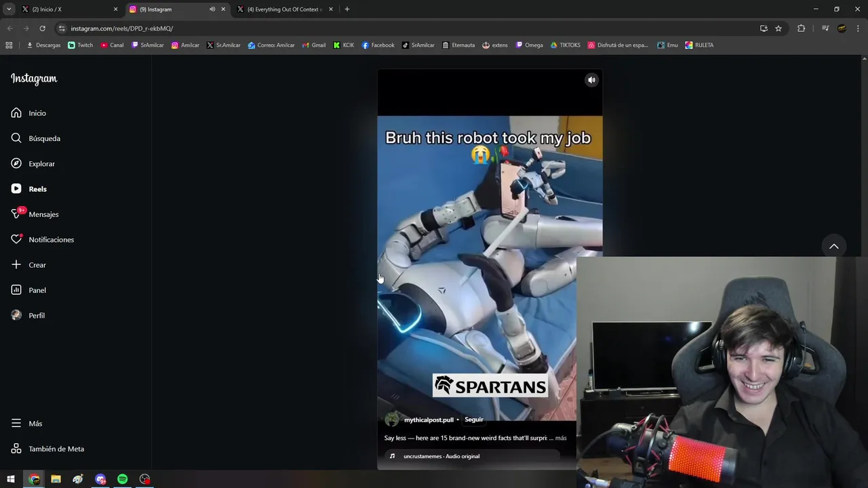Open Inicio in the Instagram sidebar

28,113
